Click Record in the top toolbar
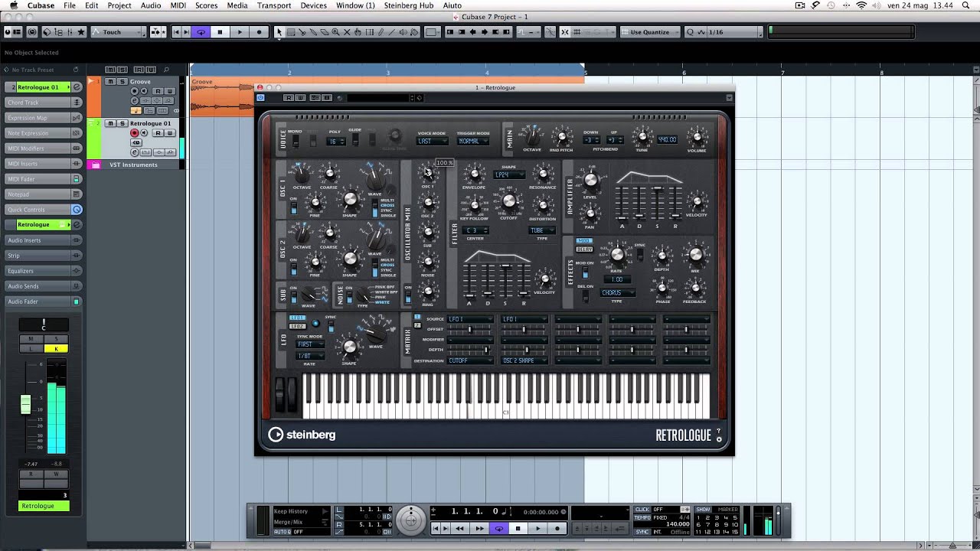 259,32
